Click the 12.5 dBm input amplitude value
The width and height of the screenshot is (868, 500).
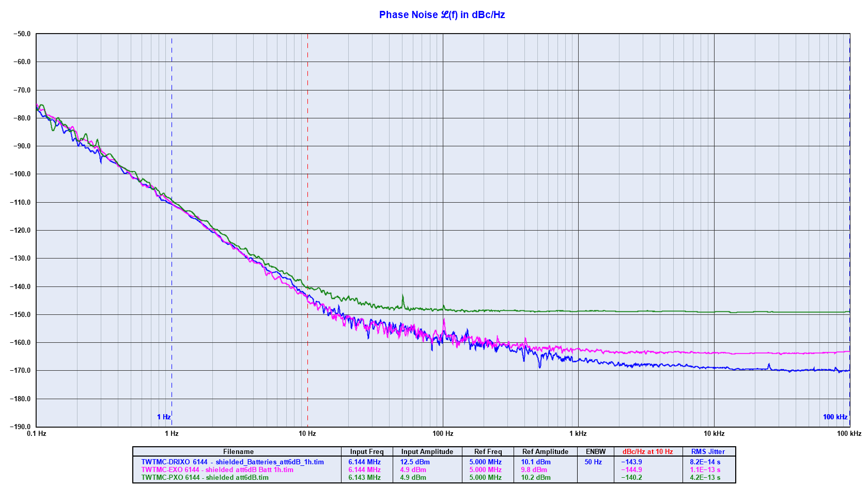415,462
